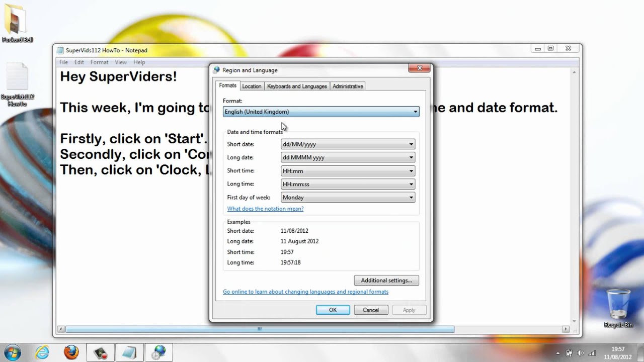The image size is (644, 362).
Task: Open the Notepad Edit menu
Action: click(x=79, y=62)
